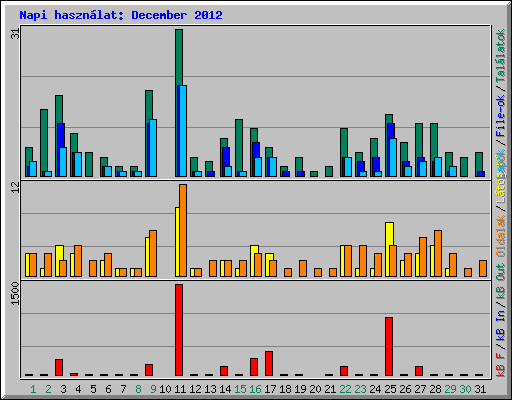The width and height of the screenshot is (512, 400).
Task: Click day label '21' on the x-axis
Action: [x=330, y=389]
